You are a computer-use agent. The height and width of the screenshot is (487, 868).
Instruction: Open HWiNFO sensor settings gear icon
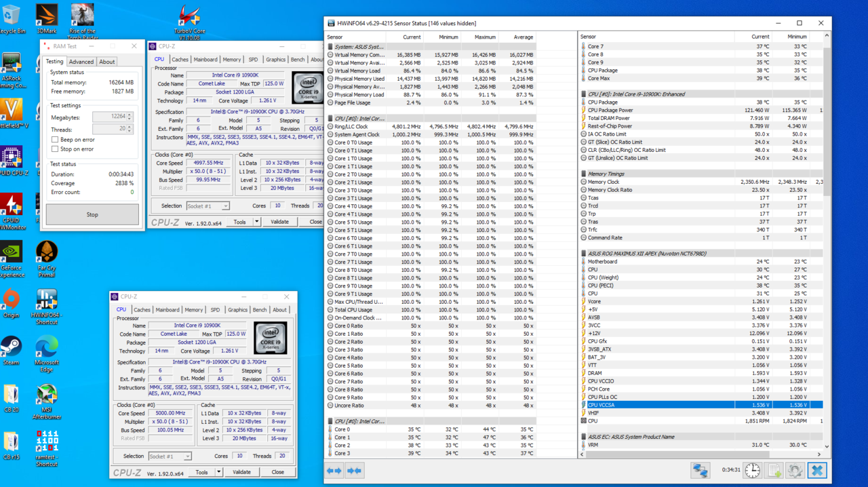click(x=795, y=470)
